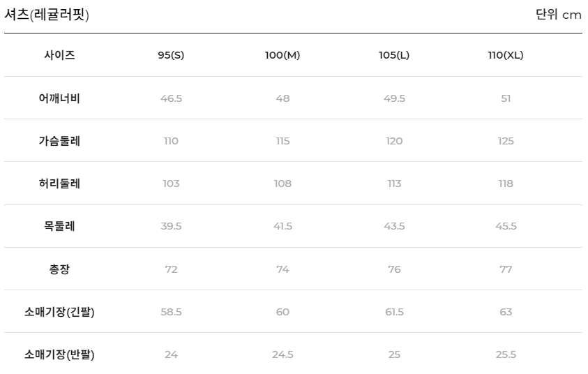Click the 허리둘레 row label
The width and height of the screenshot is (588, 374).
click(x=59, y=184)
